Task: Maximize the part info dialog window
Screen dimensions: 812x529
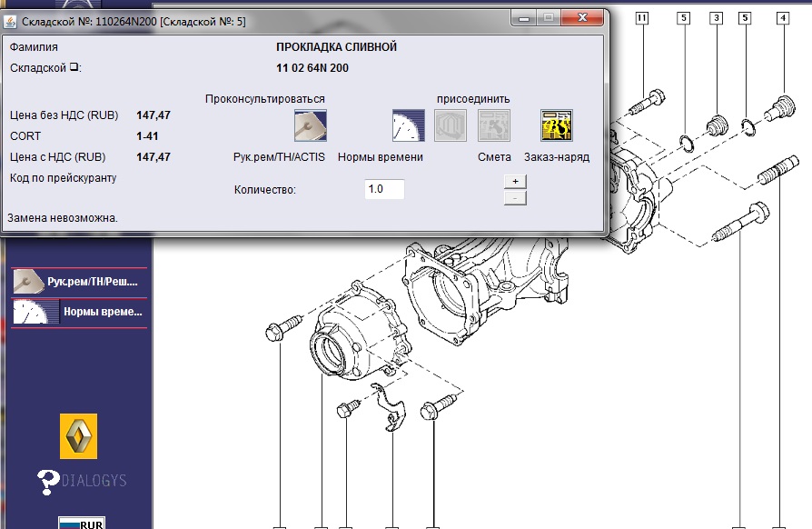Action: (x=549, y=17)
